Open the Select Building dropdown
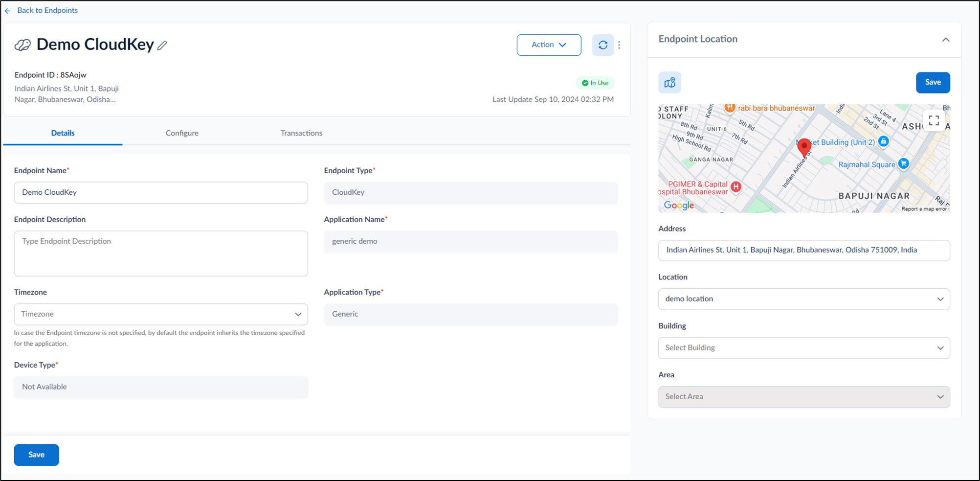Viewport: 980px width, 481px height. click(804, 348)
